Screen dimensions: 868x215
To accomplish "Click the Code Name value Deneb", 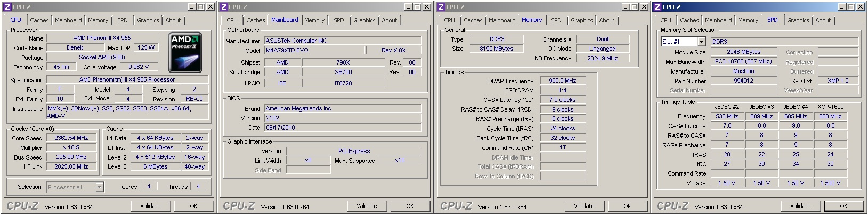I will coord(75,47).
